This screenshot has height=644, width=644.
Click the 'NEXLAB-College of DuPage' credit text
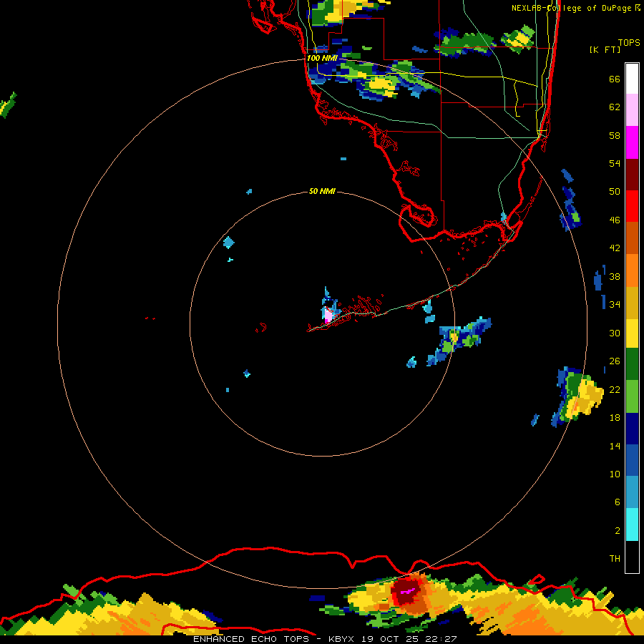tap(571, 8)
